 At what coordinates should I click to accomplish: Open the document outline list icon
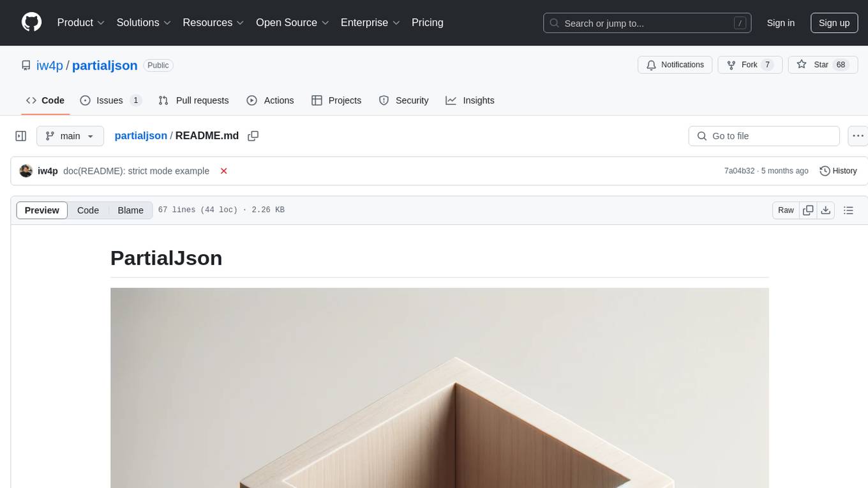(848, 210)
